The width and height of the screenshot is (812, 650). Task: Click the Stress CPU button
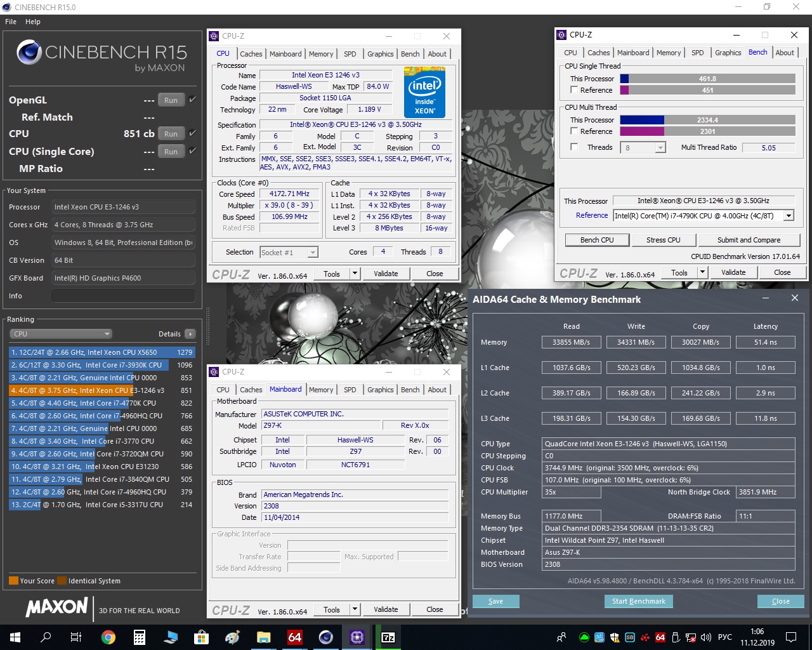click(x=664, y=240)
